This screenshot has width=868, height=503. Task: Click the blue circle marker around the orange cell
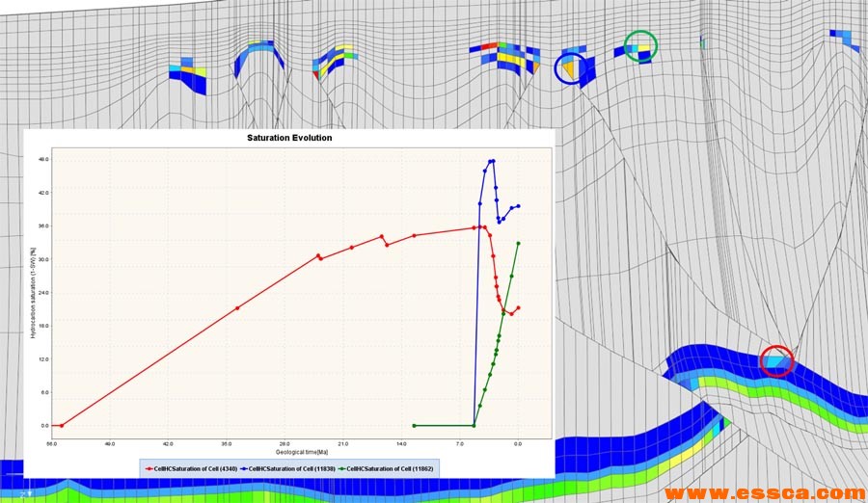pos(570,68)
